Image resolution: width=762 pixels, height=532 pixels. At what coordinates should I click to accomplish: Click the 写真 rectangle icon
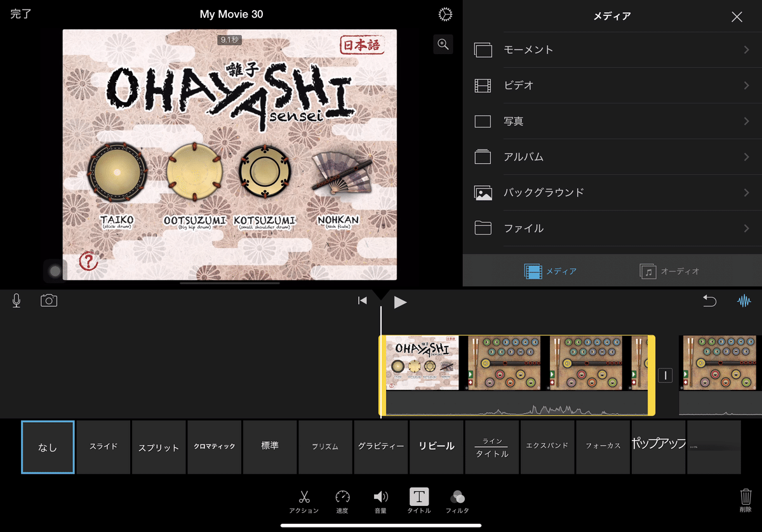(x=483, y=121)
